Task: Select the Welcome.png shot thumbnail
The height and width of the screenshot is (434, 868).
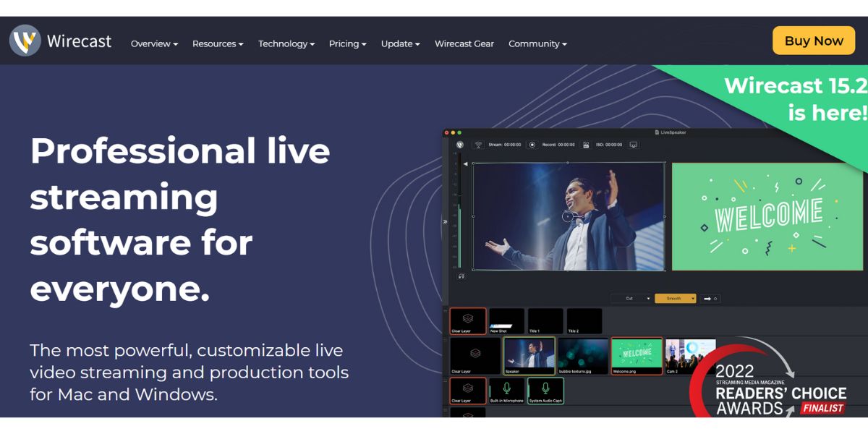Action: click(x=637, y=354)
